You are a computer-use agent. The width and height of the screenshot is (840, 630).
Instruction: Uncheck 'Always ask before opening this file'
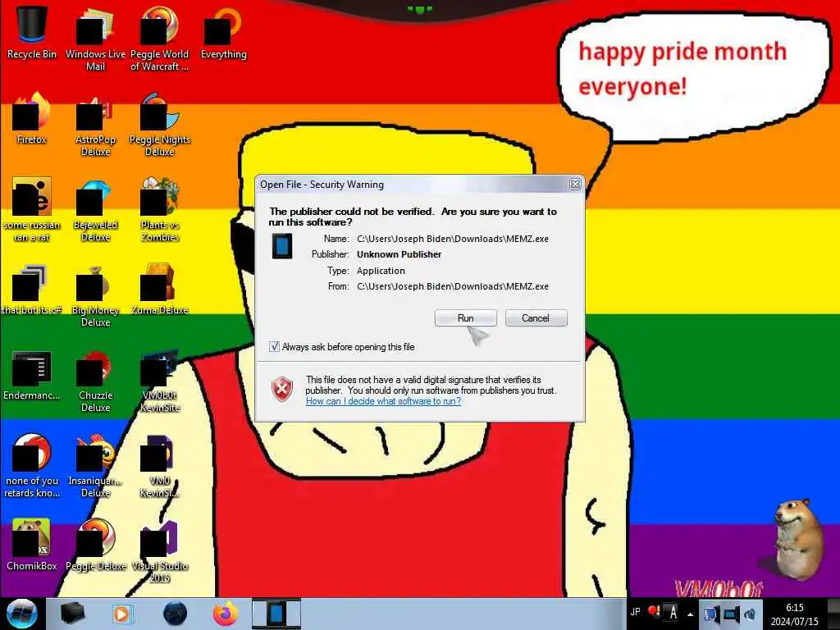tap(274, 347)
